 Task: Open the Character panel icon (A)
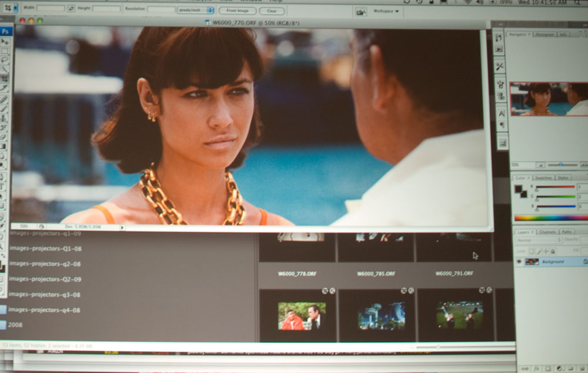[x=502, y=114]
